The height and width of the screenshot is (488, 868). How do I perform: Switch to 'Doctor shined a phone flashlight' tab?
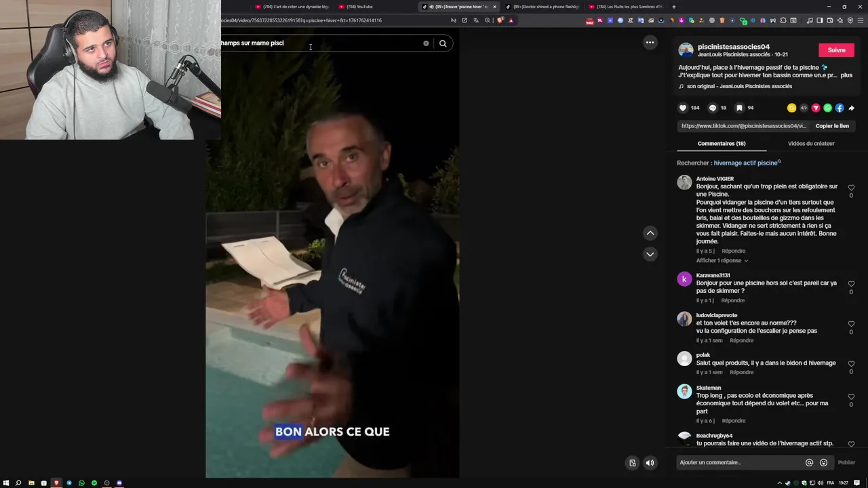(x=544, y=7)
